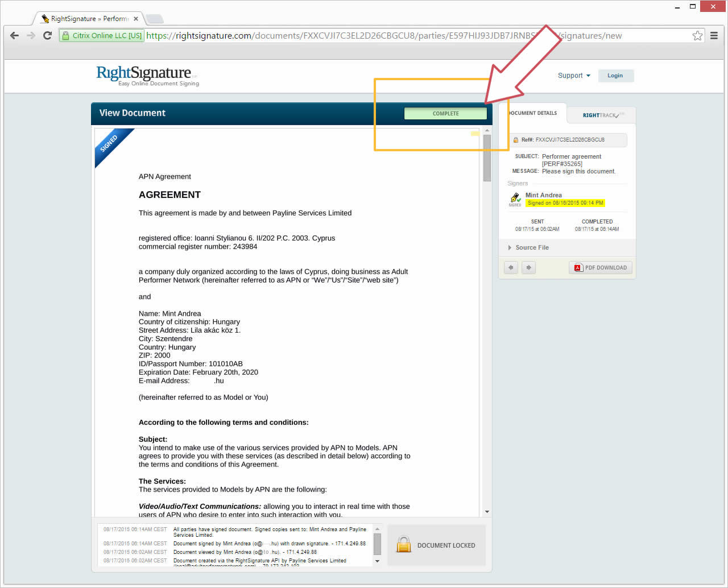728x588 pixels.
Task: Click the Document Locked button
Action: (x=436, y=545)
